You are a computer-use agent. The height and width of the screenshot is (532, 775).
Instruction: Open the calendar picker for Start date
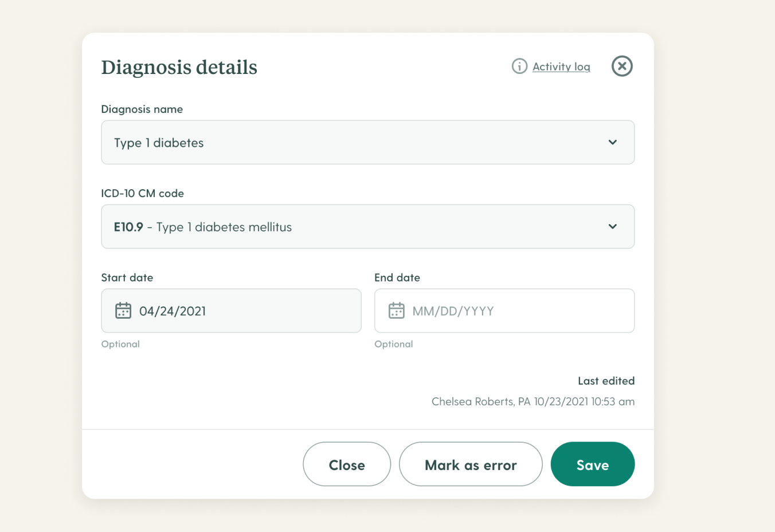pyautogui.click(x=123, y=311)
